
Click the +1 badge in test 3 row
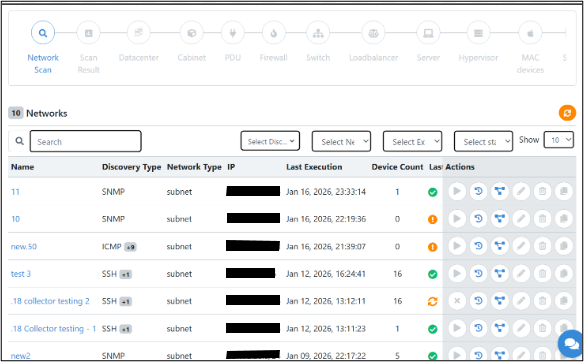pos(126,274)
